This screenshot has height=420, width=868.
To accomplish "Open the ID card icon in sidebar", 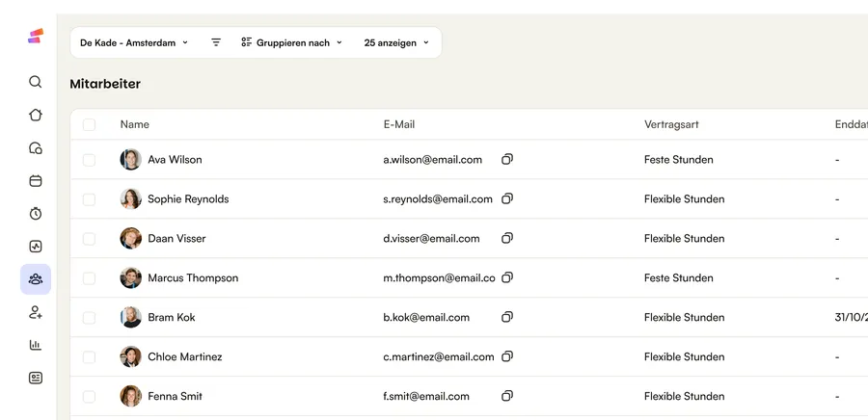I will point(36,378).
